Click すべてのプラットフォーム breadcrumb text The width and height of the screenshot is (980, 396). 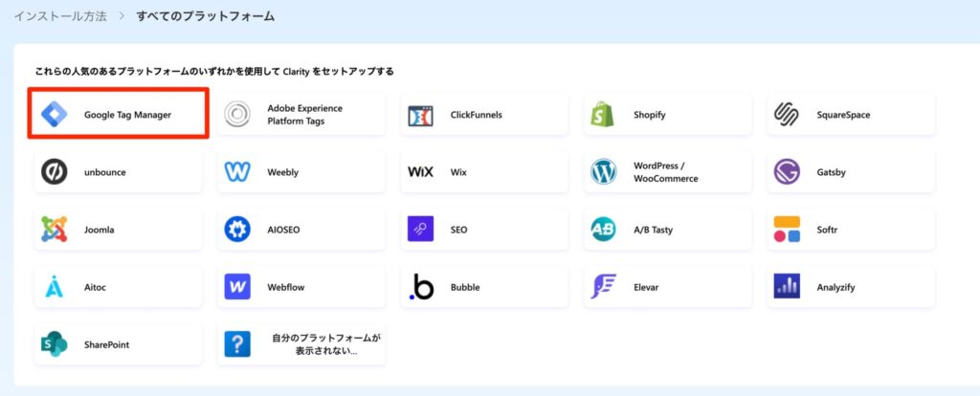(205, 16)
